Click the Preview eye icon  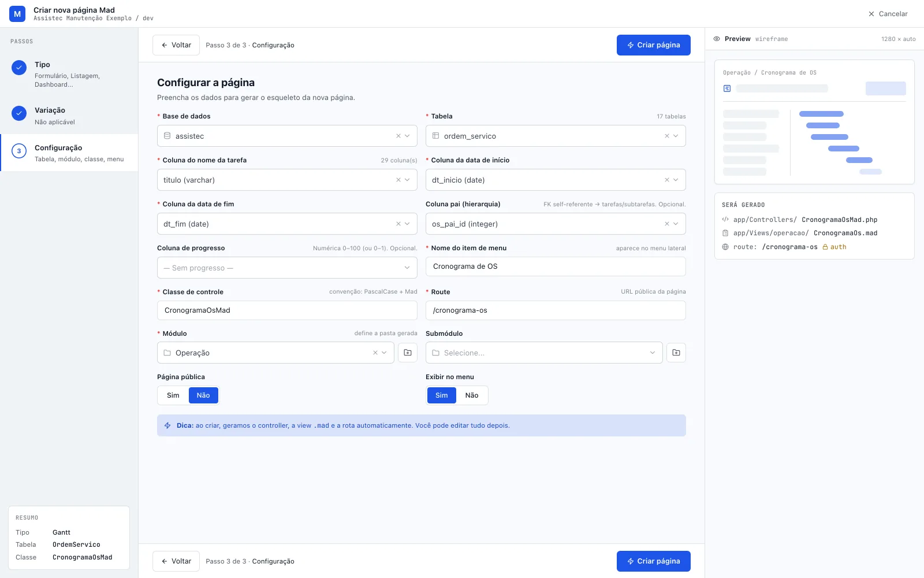point(717,39)
